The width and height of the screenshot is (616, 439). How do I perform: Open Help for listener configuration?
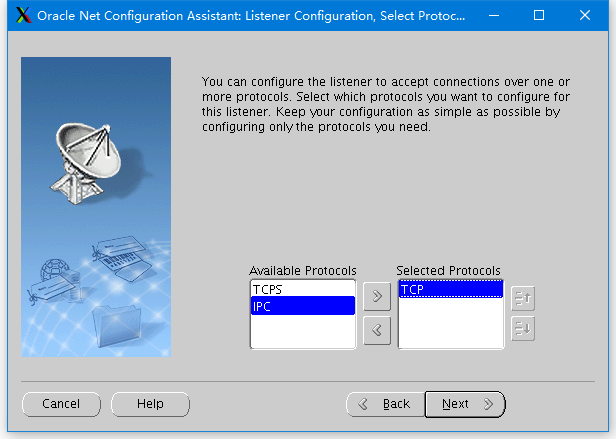150,404
